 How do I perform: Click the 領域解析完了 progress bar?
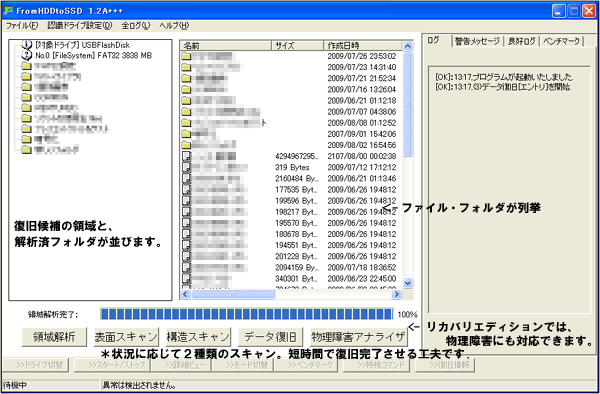[247, 314]
